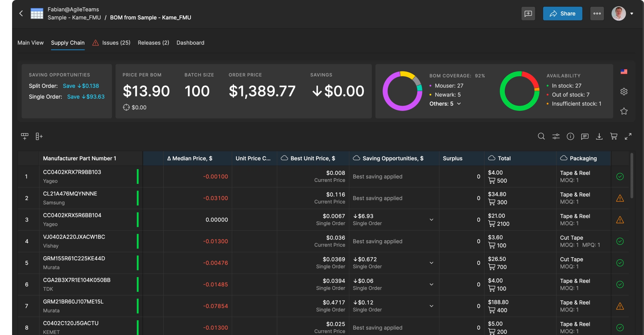Open the add comment icon in header
This screenshot has height=335, width=644.
(528, 13)
